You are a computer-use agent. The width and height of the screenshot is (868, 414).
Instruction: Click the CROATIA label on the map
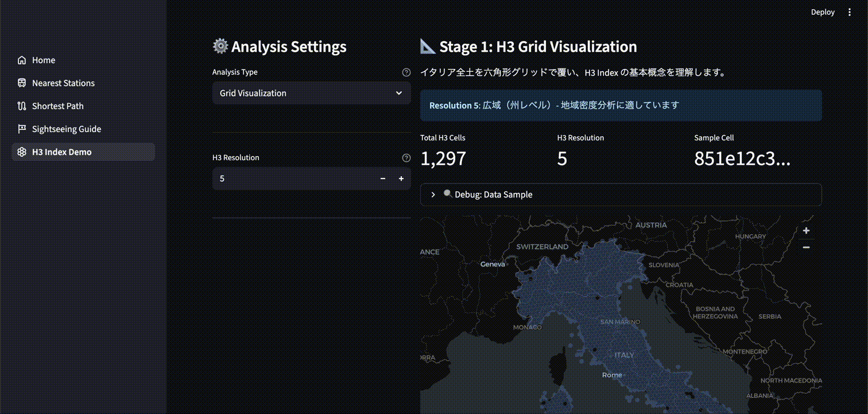pos(679,285)
